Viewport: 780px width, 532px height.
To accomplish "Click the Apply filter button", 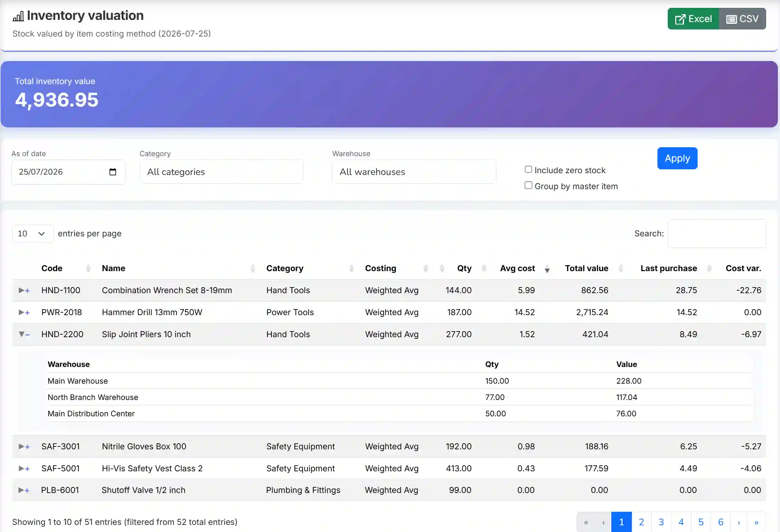I will [677, 158].
